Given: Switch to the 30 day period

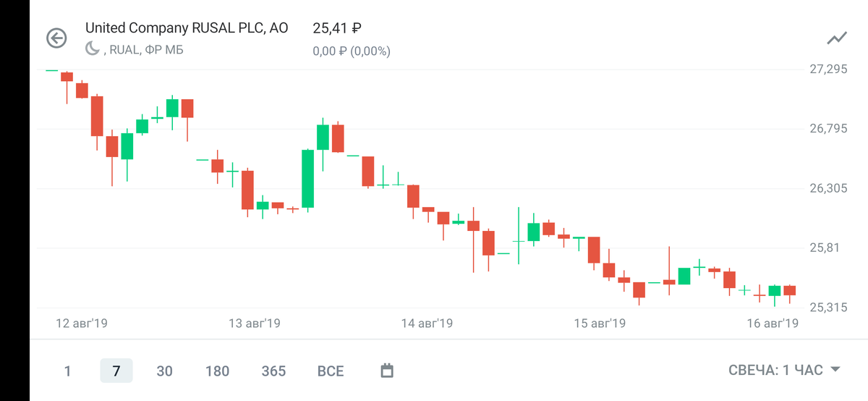Looking at the screenshot, I should tap(165, 371).
